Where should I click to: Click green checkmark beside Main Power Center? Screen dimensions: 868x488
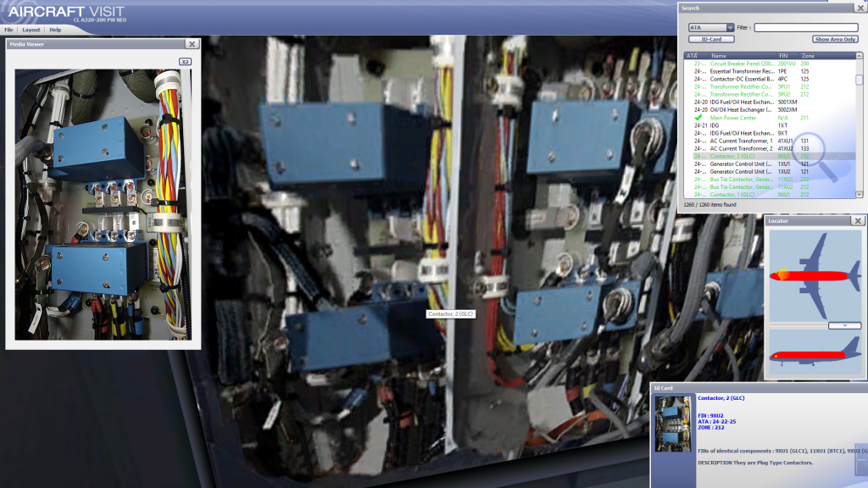698,117
